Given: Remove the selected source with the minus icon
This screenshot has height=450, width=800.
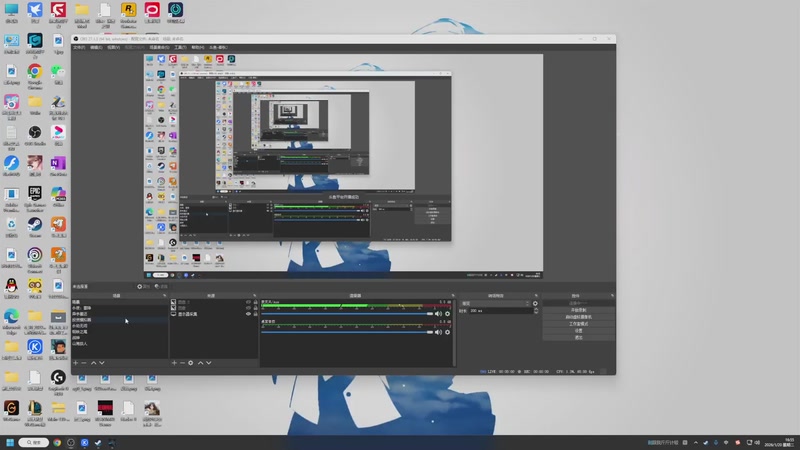Looking at the screenshot, I should coord(182,363).
